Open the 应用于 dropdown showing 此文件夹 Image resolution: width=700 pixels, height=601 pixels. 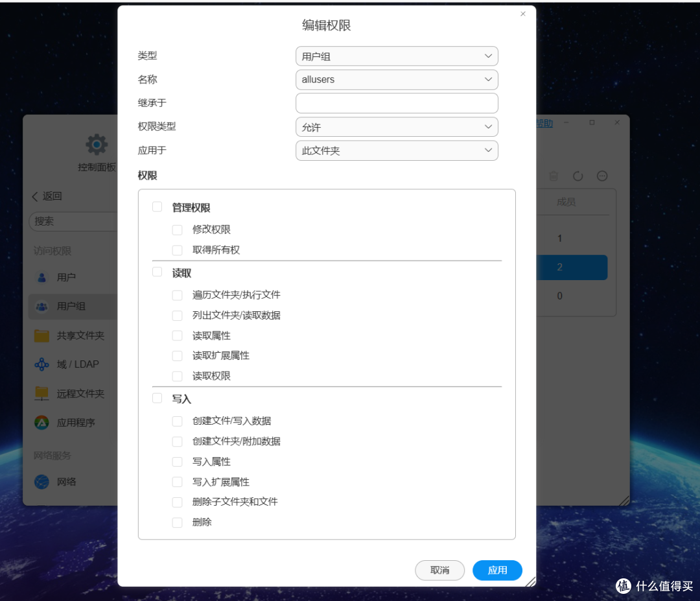click(x=397, y=150)
